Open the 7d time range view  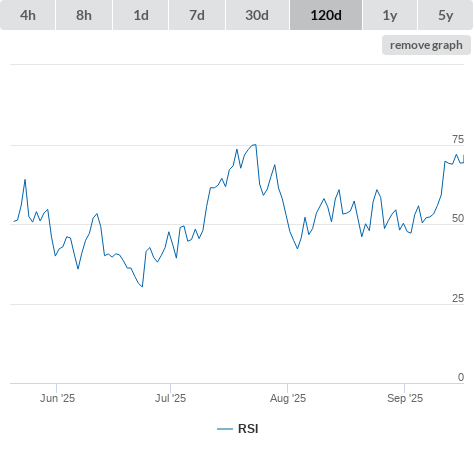(x=197, y=15)
